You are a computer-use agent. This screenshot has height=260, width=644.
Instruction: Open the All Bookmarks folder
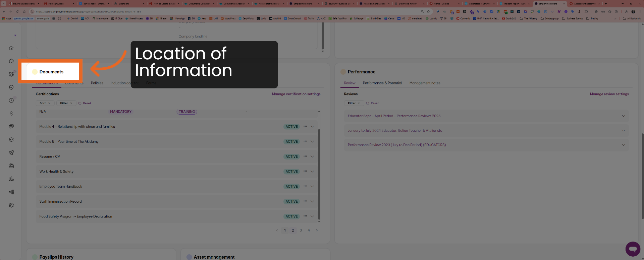click(x=632, y=18)
